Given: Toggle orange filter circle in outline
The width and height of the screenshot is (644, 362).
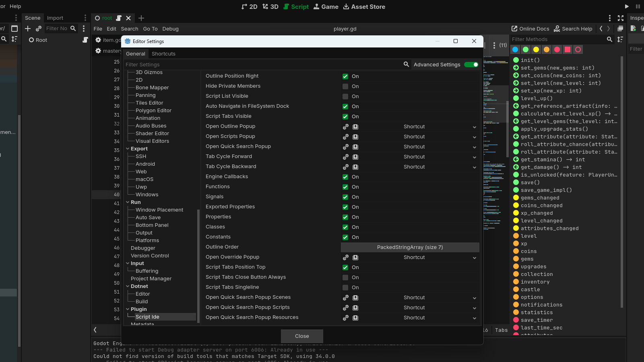Looking at the screenshot, I should tap(547, 49).
